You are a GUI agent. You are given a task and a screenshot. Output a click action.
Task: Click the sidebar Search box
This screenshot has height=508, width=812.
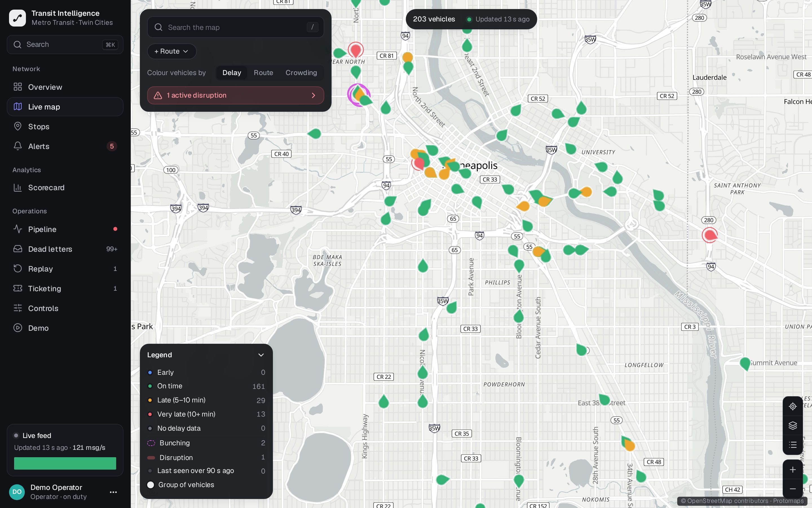click(65, 45)
